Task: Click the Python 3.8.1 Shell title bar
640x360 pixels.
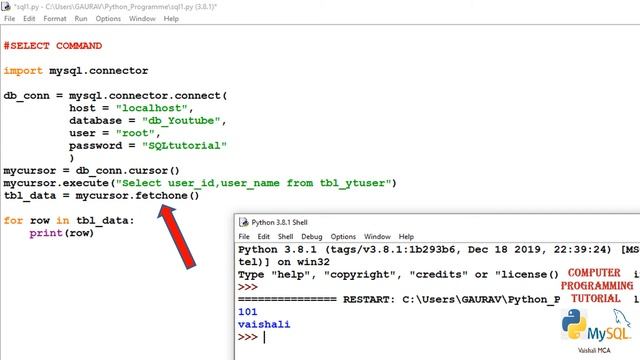Action: (x=437, y=222)
